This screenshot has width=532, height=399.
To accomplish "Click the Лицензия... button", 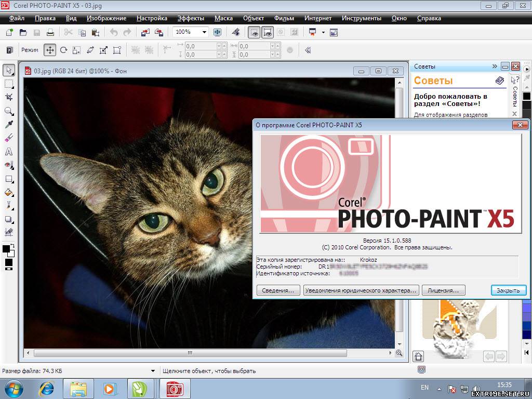I will [x=443, y=290].
